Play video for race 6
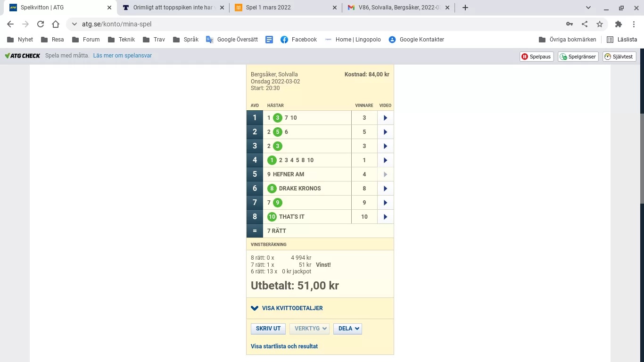The image size is (644, 362). (x=385, y=189)
